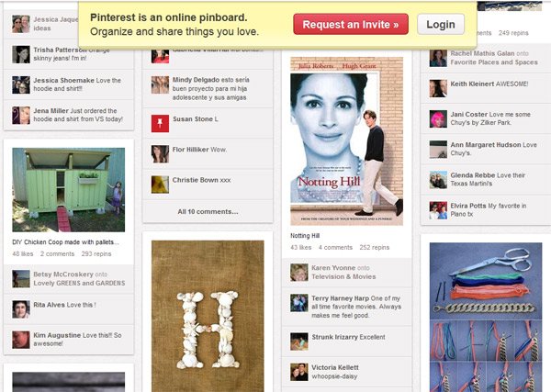
Task: Click the Betsy McCroskery name link
Action: click(x=63, y=274)
